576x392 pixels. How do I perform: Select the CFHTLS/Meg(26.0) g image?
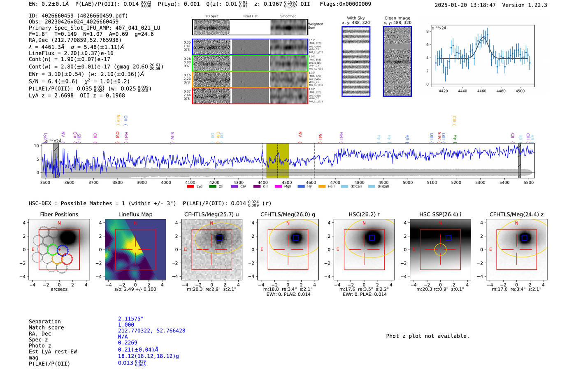point(288,249)
